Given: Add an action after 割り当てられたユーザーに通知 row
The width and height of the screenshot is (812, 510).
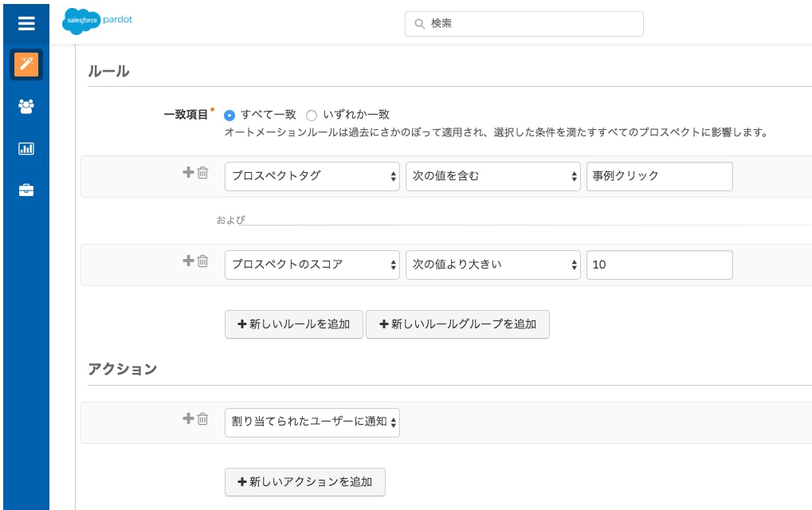Looking at the screenshot, I should [x=189, y=418].
